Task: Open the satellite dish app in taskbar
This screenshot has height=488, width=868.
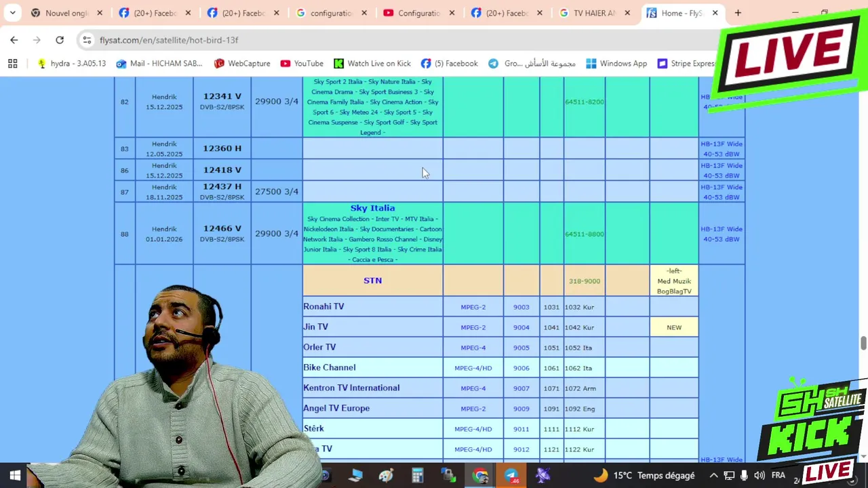Action: click(542, 475)
